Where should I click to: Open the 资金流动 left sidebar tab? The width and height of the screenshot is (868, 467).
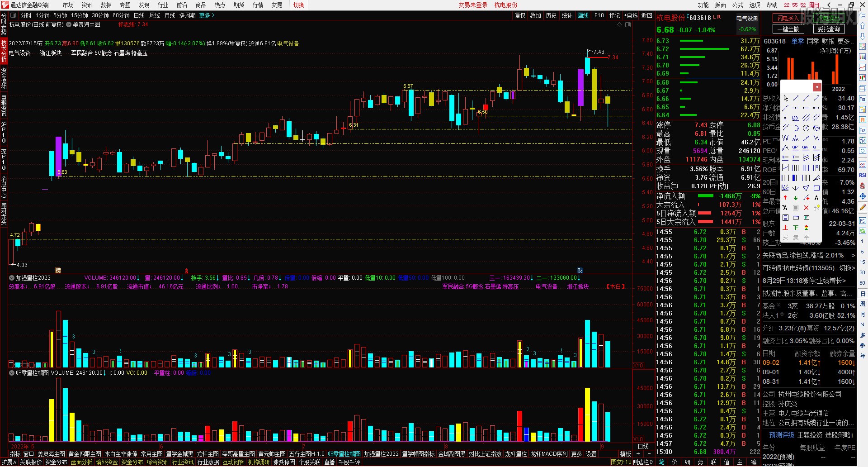(4, 78)
